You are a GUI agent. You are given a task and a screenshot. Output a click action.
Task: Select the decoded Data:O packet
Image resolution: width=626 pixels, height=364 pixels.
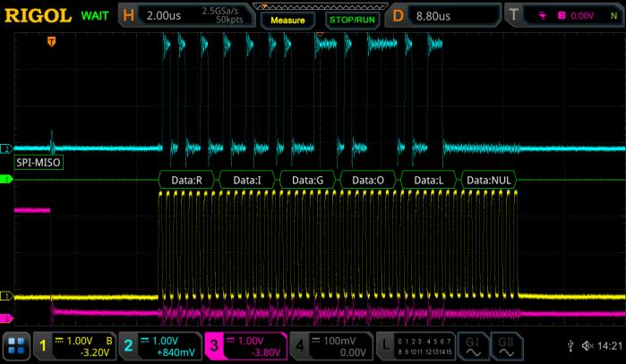[368, 180]
